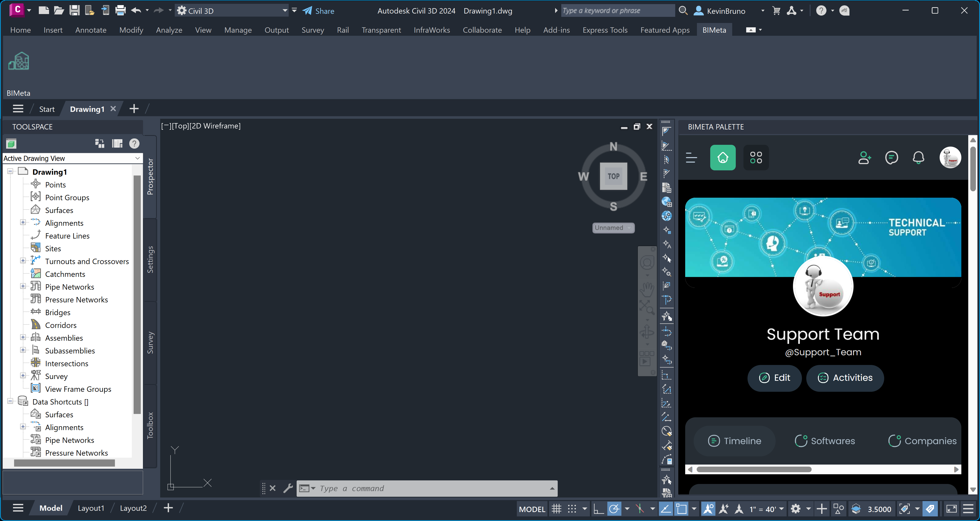The width and height of the screenshot is (980, 521).
Task: Open the Autodesk App Store cart icon
Action: click(x=776, y=11)
